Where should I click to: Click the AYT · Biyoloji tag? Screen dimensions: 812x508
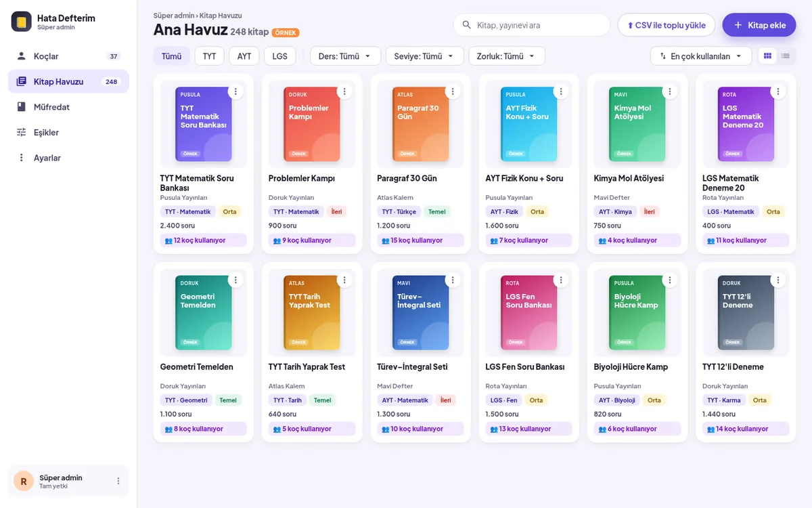pyautogui.click(x=617, y=400)
